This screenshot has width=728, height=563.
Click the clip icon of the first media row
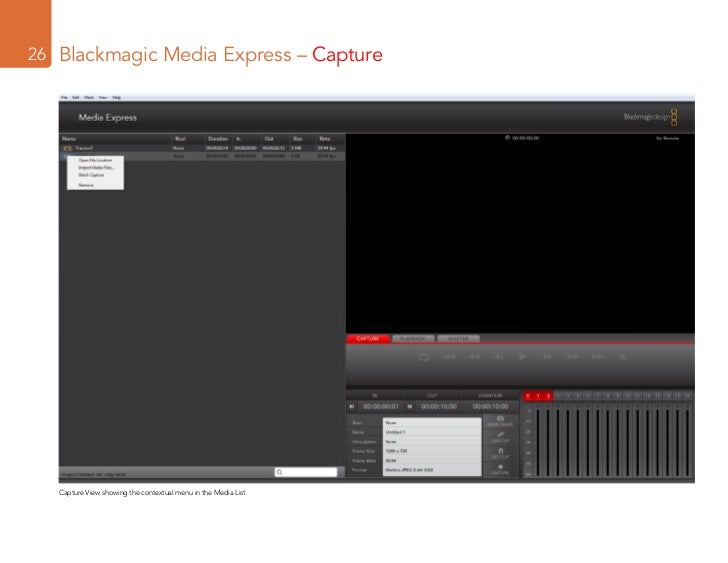pyautogui.click(x=67, y=148)
